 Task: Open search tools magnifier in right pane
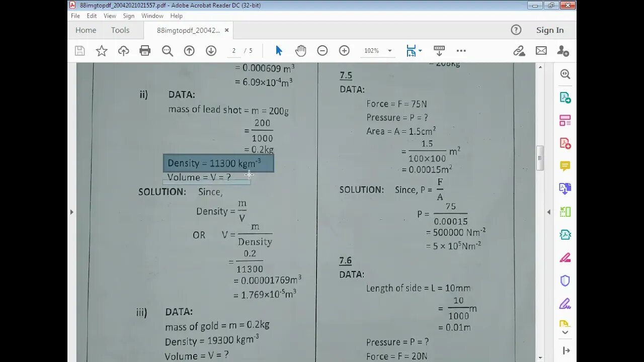coord(565,74)
